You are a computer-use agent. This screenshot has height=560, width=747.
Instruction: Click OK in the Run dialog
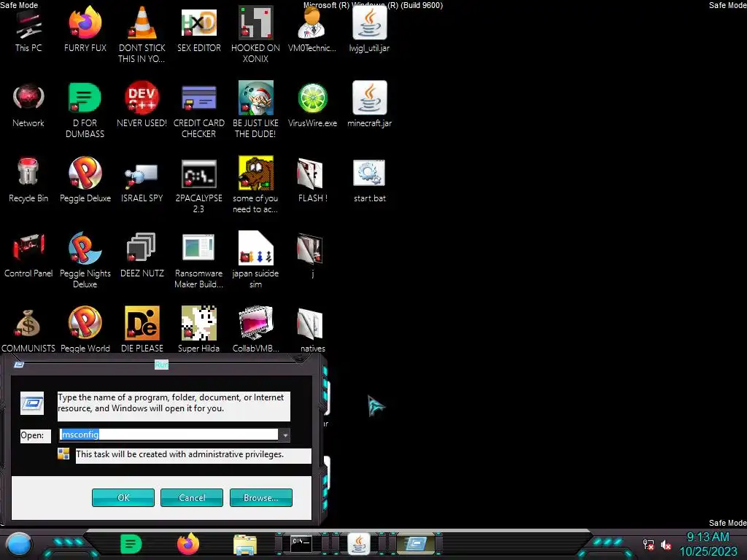coord(123,497)
